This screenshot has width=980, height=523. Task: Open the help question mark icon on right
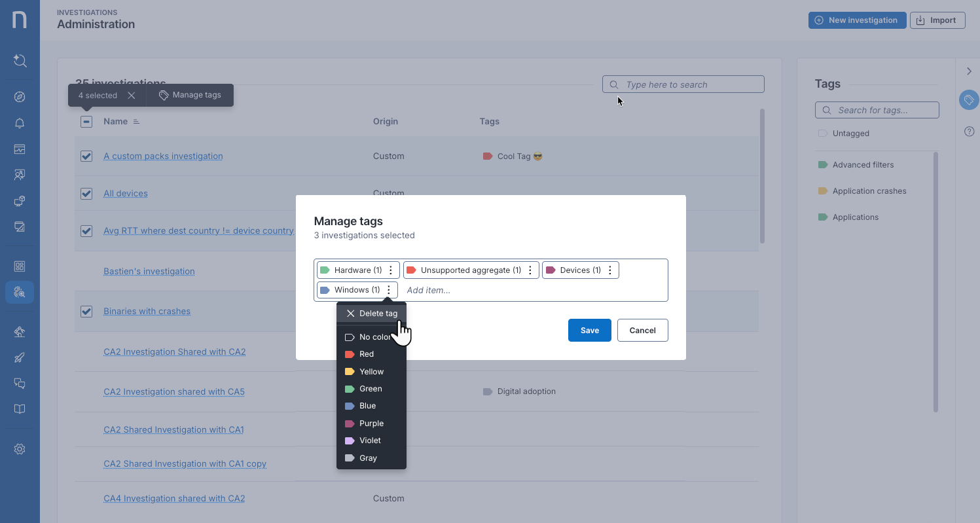(x=969, y=131)
